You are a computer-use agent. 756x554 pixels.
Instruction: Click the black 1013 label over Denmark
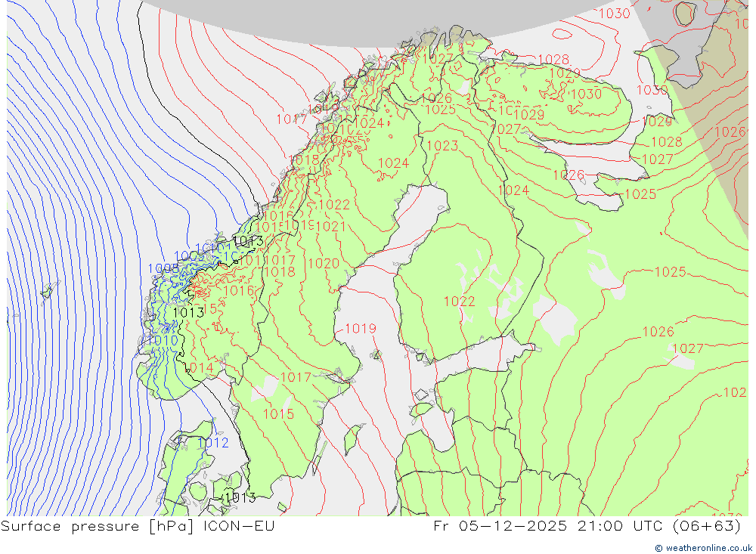[240, 497]
